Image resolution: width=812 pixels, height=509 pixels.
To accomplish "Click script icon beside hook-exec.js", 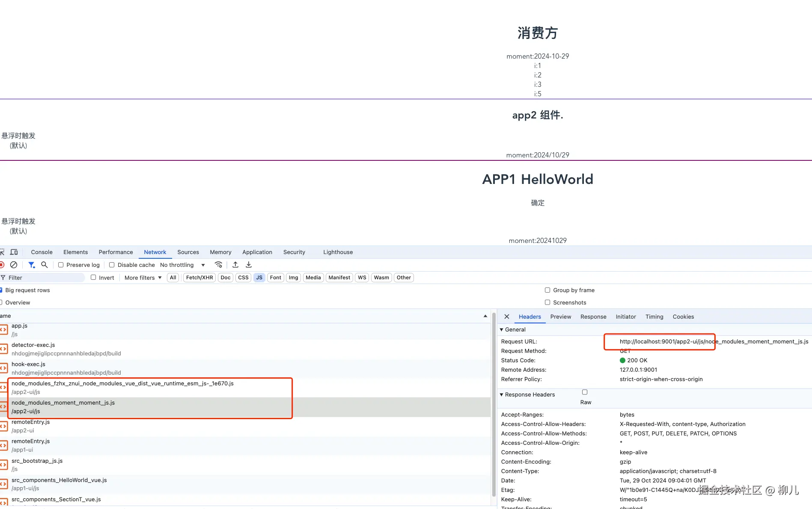I will click(x=3, y=368).
